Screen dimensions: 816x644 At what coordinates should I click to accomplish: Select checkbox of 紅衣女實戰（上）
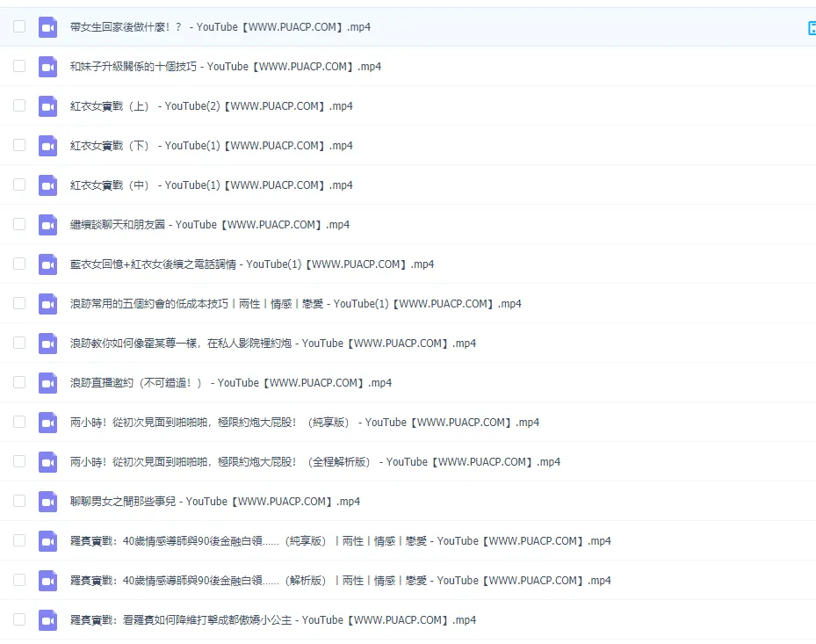(x=19, y=105)
